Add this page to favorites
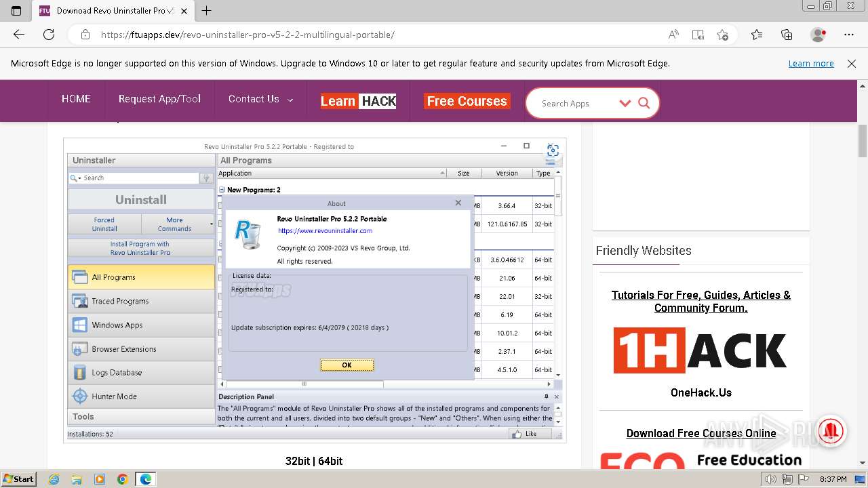 pos(723,35)
